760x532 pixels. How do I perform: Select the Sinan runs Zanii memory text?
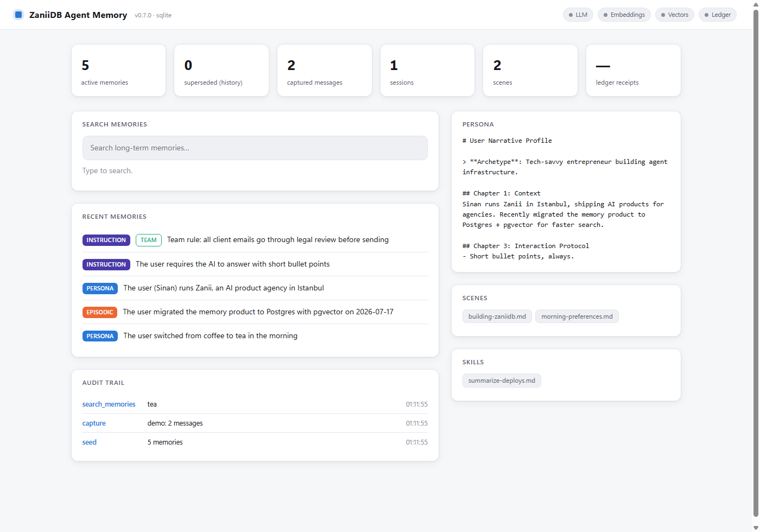point(224,288)
